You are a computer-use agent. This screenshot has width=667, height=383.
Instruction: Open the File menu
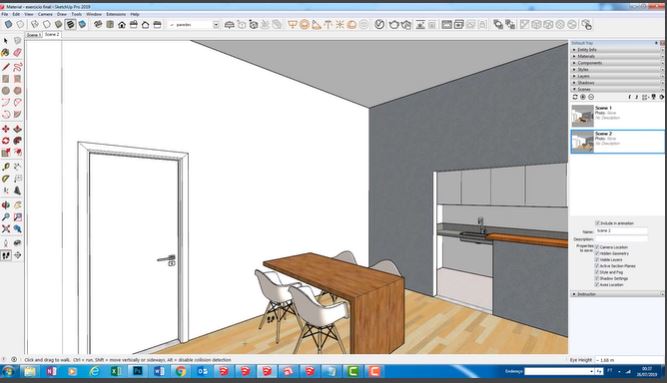tap(5, 14)
